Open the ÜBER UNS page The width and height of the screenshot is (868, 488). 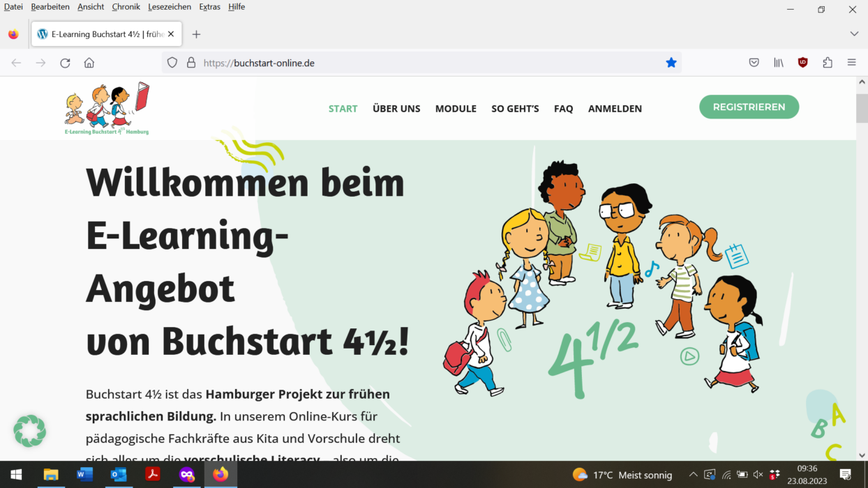coord(396,109)
